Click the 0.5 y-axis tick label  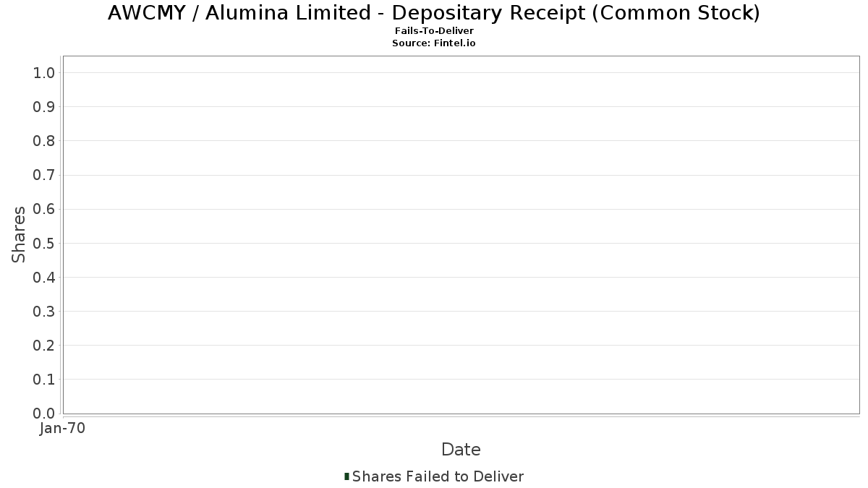[x=44, y=243]
